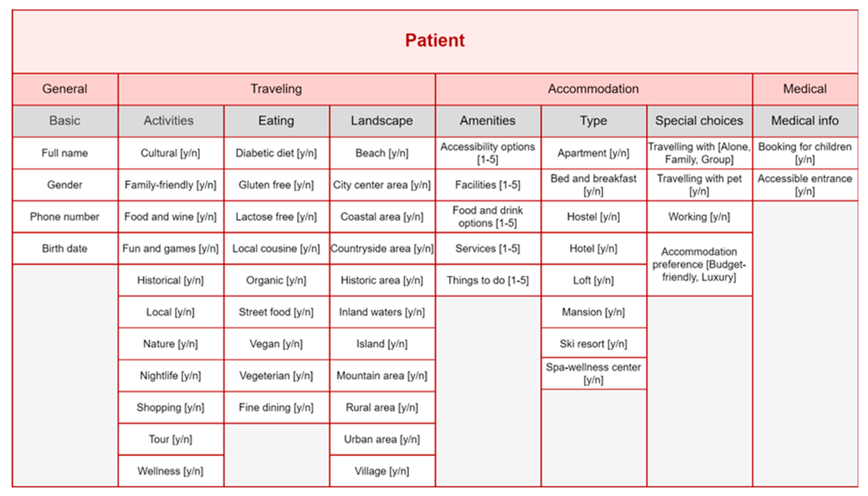Screen dimensions: 868x496
Task: Click the Full name cell
Action: click(x=65, y=153)
